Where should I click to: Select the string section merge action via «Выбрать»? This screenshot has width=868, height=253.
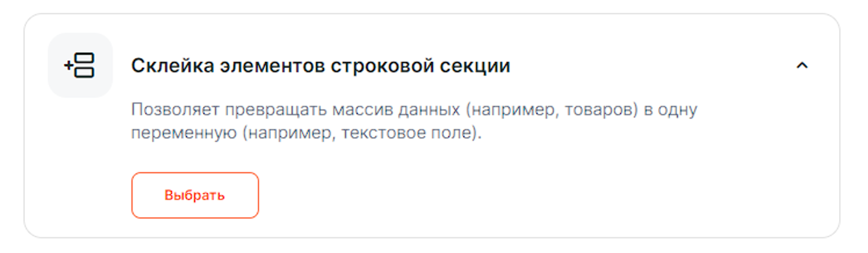point(194,195)
